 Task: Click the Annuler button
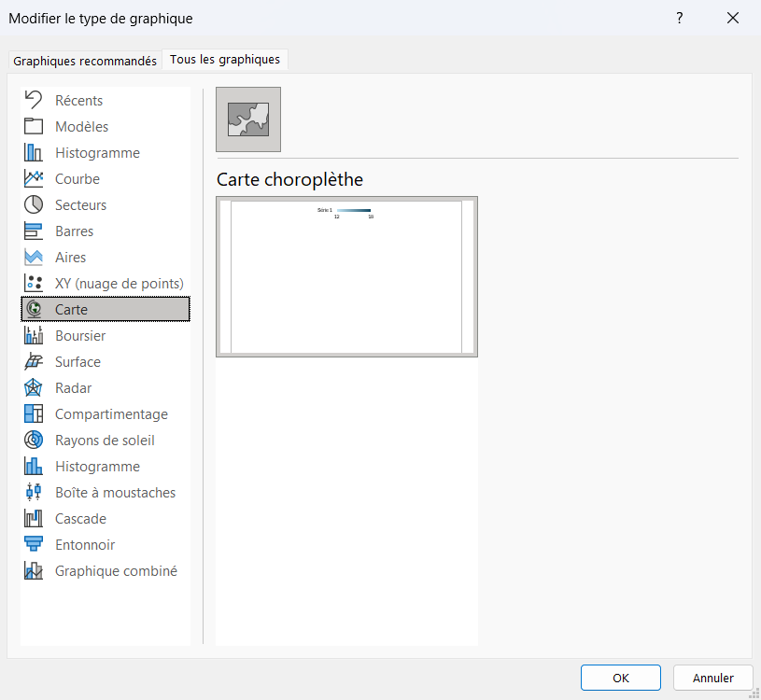point(713,678)
